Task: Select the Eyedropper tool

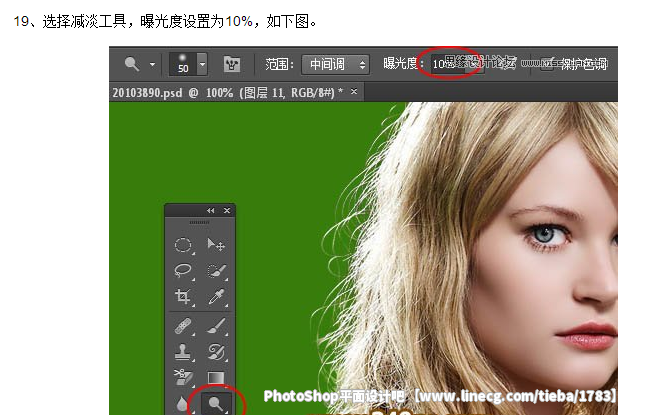Action: click(x=216, y=297)
